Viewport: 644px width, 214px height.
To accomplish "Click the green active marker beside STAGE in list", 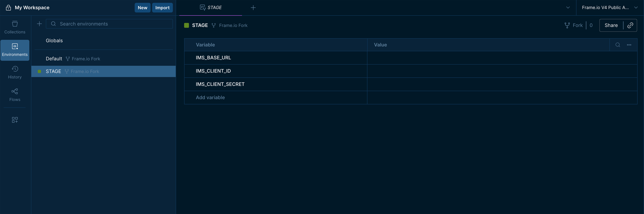I will pyautogui.click(x=39, y=71).
